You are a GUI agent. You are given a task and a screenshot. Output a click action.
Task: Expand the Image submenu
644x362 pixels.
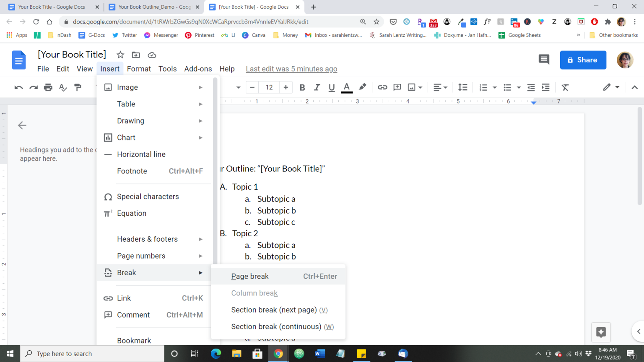point(154,87)
